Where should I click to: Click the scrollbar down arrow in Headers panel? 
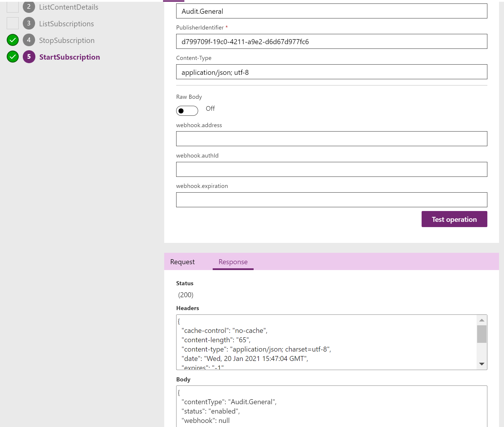click(x=482, y=364)
